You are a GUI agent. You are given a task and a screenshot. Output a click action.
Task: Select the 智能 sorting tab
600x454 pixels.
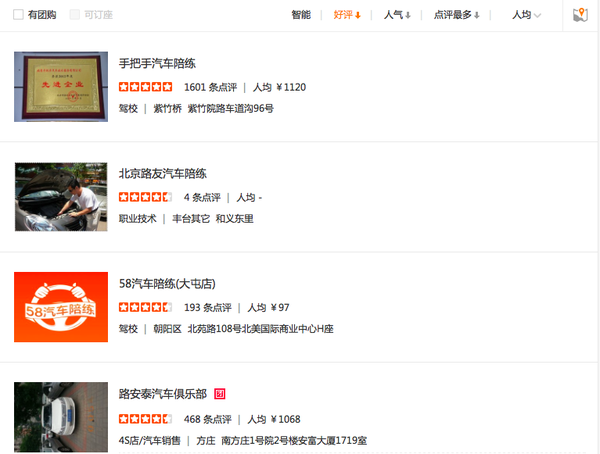point(301,15)
